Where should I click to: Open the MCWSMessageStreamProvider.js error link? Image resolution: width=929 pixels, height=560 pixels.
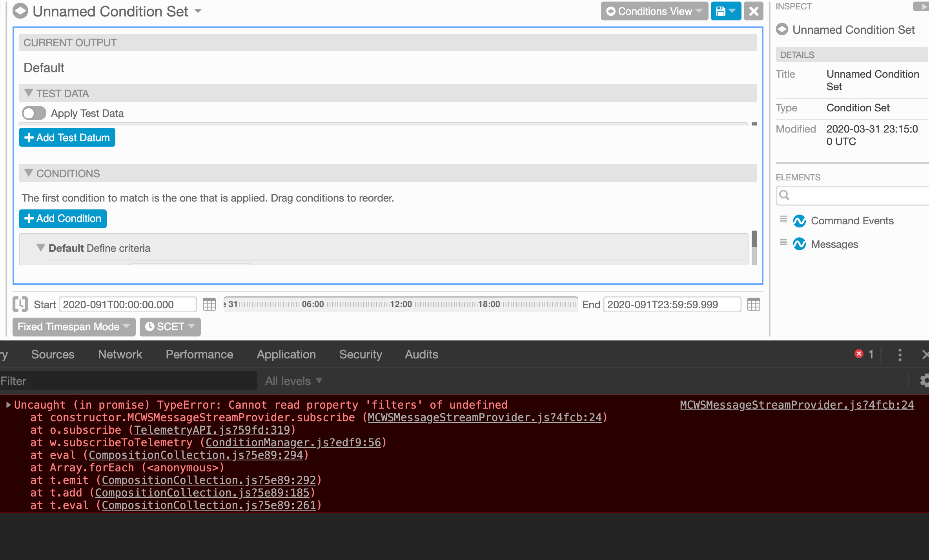(x=796, y=405)
